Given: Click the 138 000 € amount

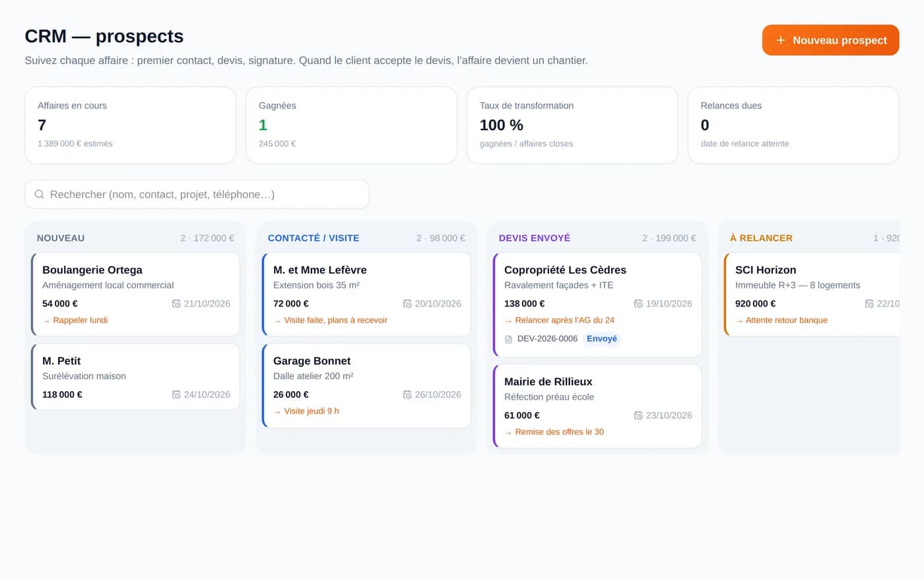Looking at the screenshot, I should [x=525, y=304].
